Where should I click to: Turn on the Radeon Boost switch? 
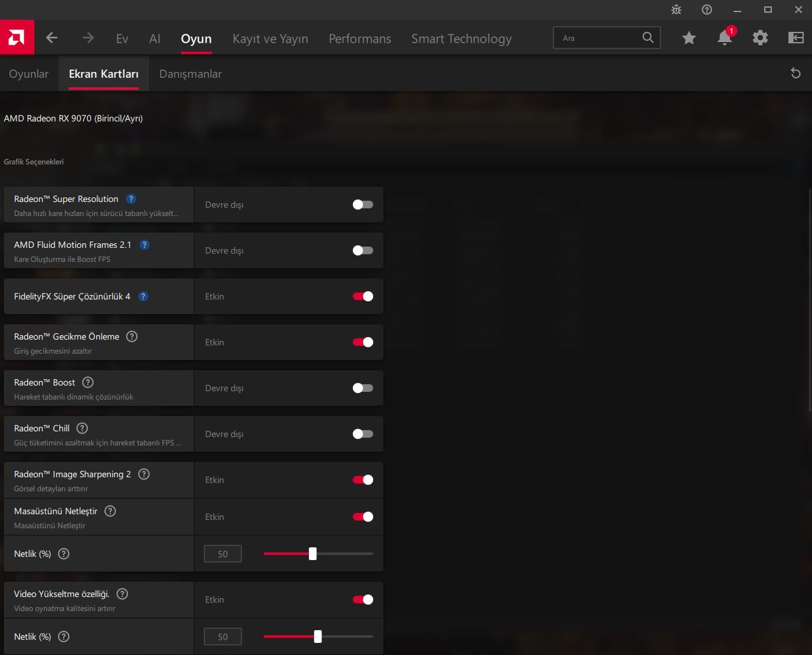click(x=362, y=388)
